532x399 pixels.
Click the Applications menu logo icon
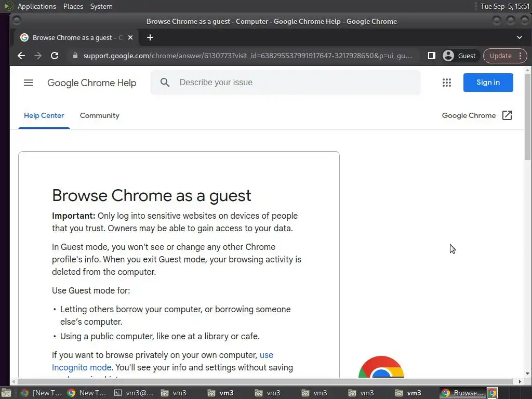8,6
